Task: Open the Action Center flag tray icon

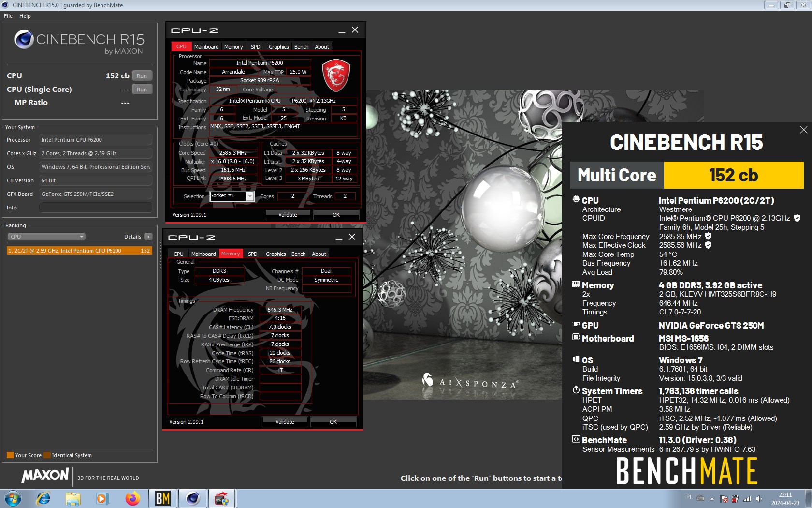Action: tap(724, 498)
